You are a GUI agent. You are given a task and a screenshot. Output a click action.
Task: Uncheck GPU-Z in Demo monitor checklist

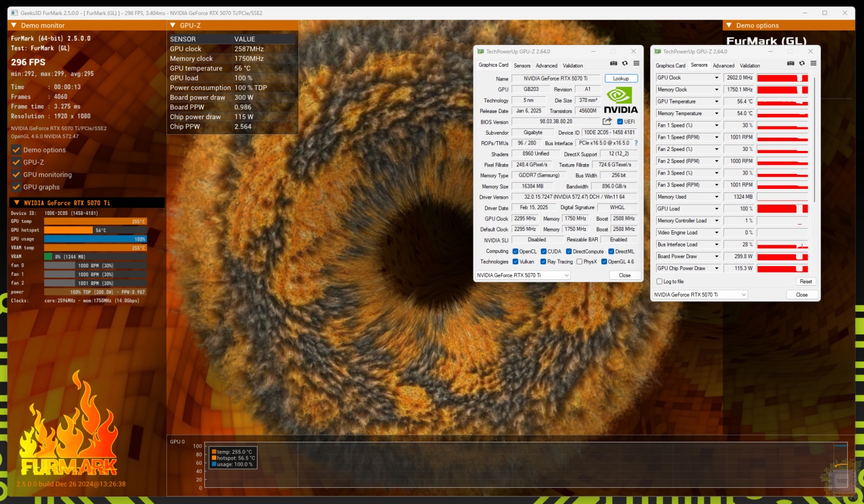click(x=16, y=162)
